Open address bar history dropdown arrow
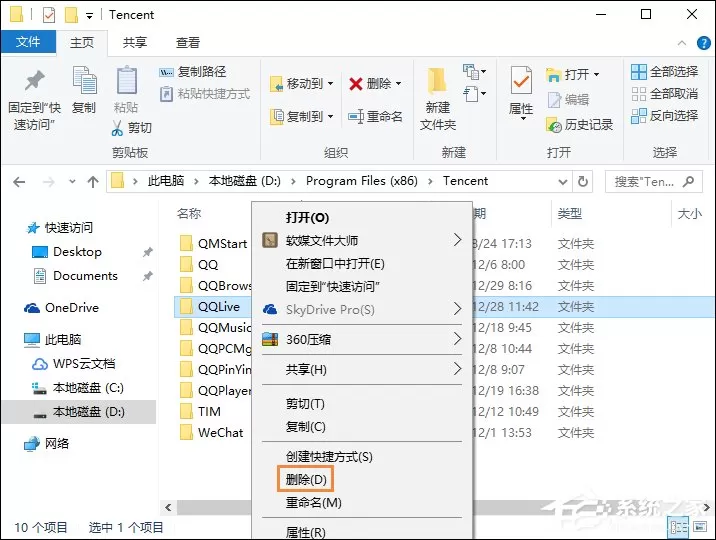The width and height of the screenshot is (716, 540). click(x=563, y=182)
